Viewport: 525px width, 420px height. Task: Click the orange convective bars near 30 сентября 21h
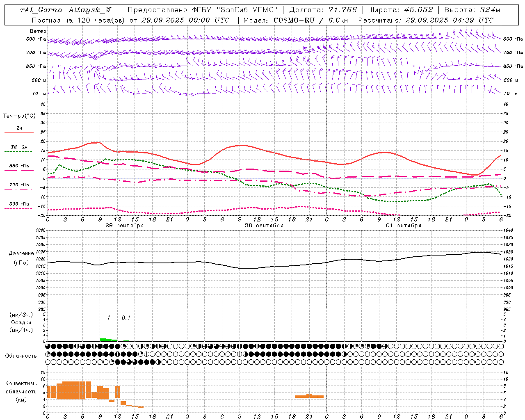309,396
